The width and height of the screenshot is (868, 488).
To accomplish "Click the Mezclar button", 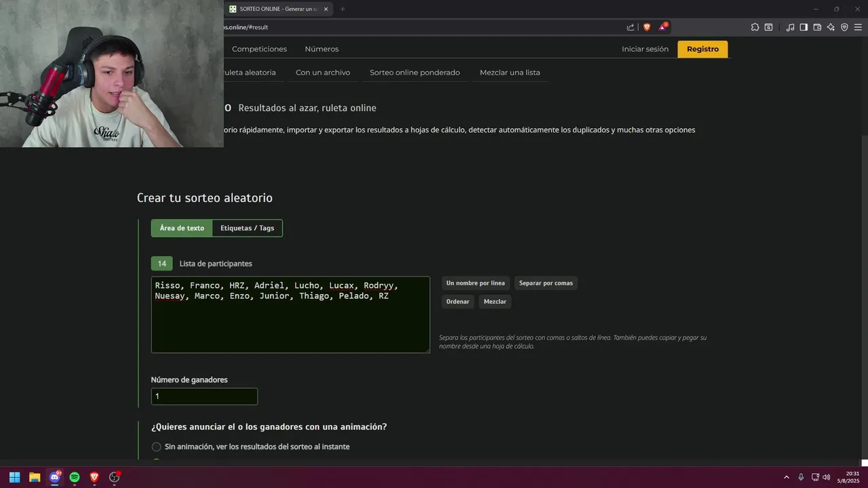I will (495, 302).
